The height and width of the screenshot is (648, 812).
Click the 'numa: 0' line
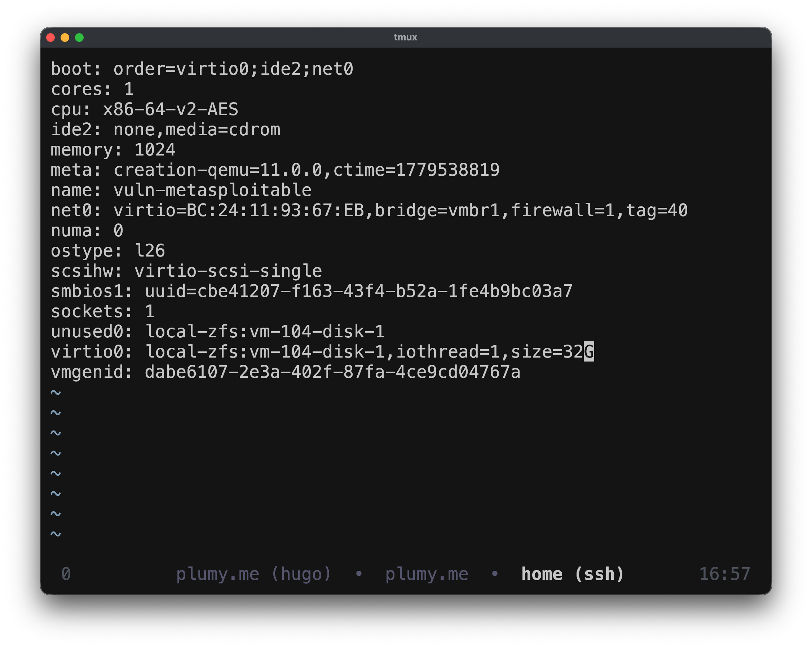(x=87, y=231)
